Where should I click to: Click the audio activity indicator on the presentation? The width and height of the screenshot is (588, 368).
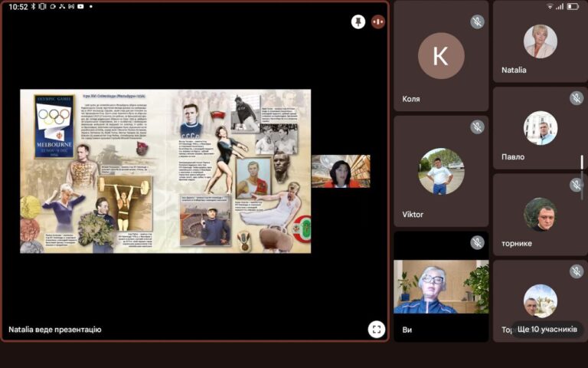click(378, 21)
